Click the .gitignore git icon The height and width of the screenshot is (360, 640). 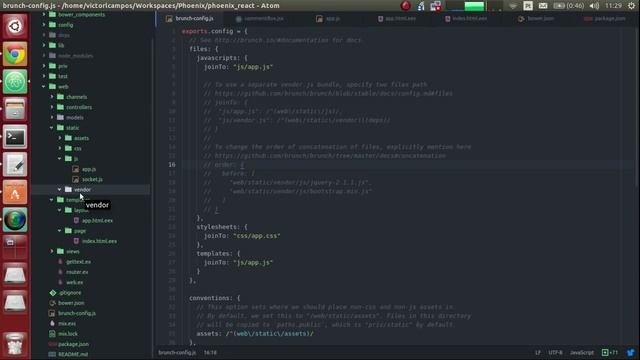[53, 293]
